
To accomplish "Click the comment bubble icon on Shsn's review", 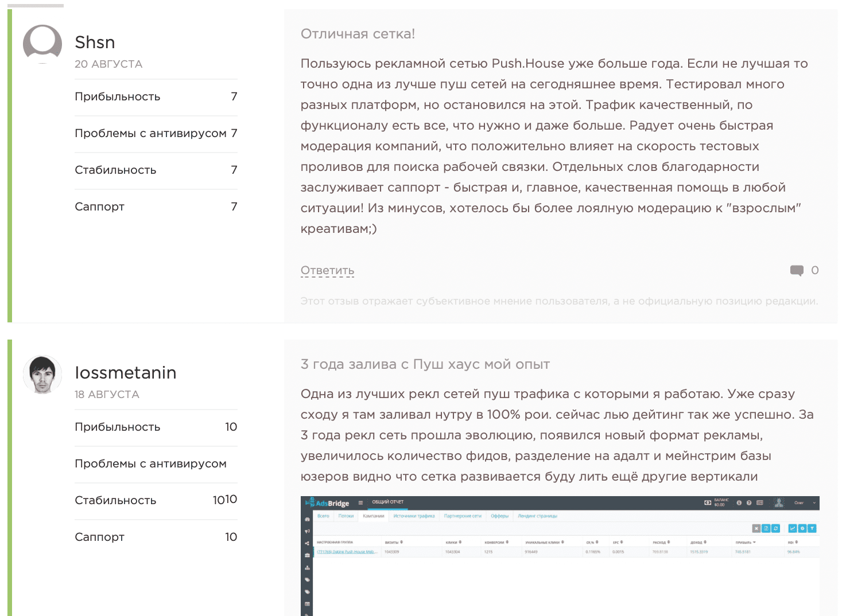I will 797,271.
